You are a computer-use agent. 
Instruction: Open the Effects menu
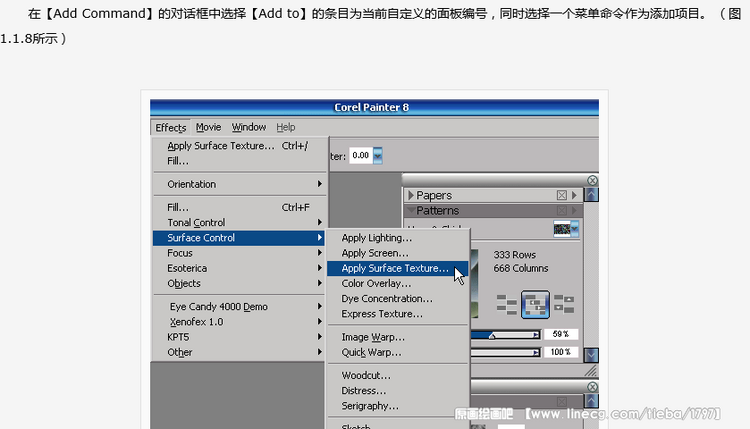pyautogui.click(x=171, y=128)
